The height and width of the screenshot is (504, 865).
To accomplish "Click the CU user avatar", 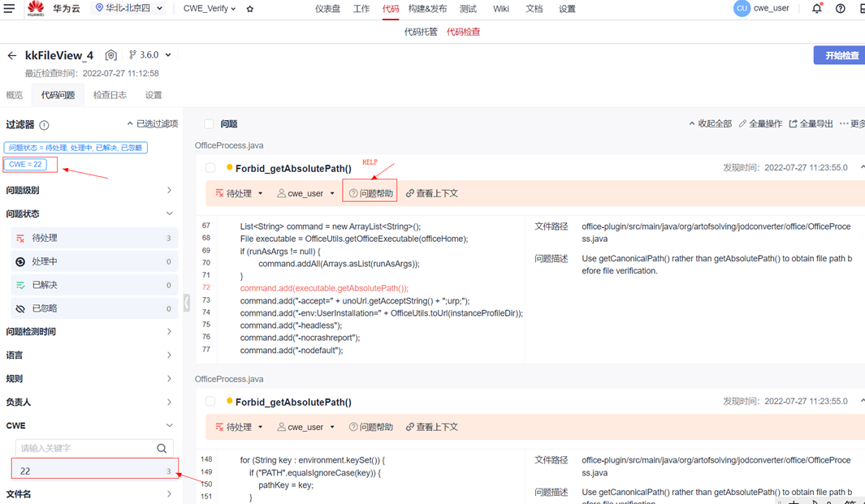I will click(742, 8).
